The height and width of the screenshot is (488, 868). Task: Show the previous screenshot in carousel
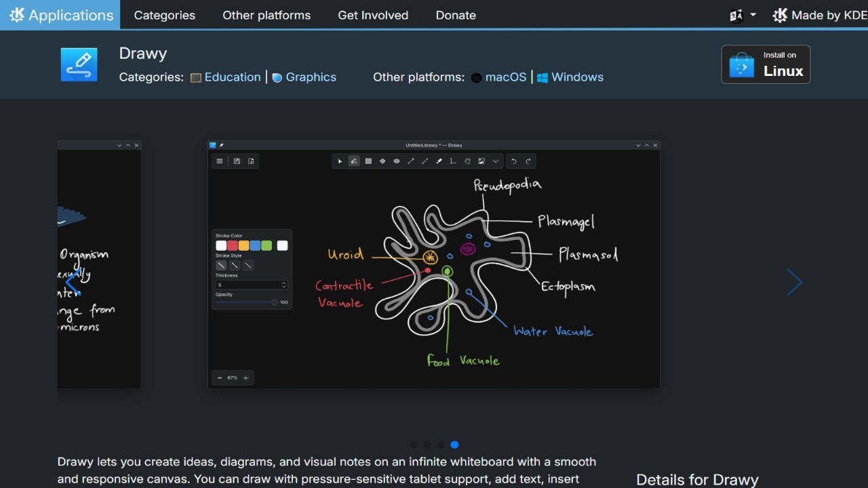point(73,282)
